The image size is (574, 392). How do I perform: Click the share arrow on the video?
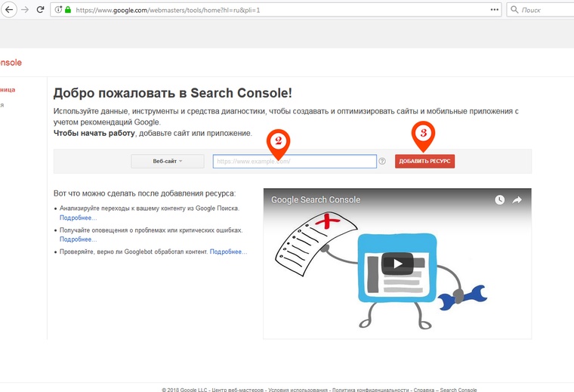(x=517, y=200)
